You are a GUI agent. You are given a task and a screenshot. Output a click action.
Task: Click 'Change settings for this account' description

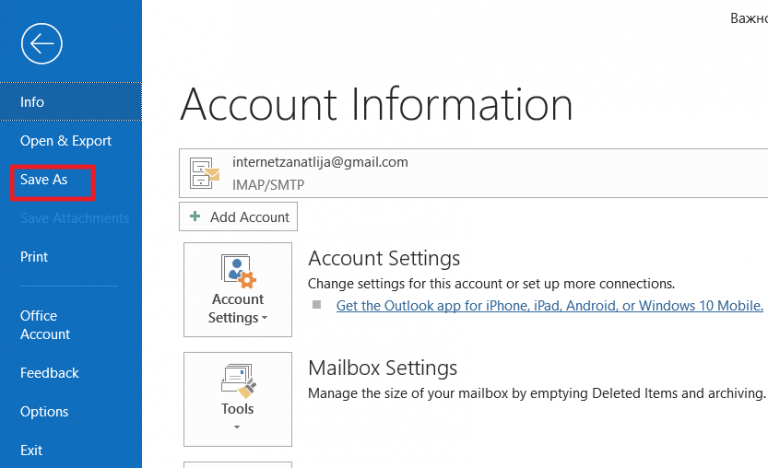click(x=491, y=284)
